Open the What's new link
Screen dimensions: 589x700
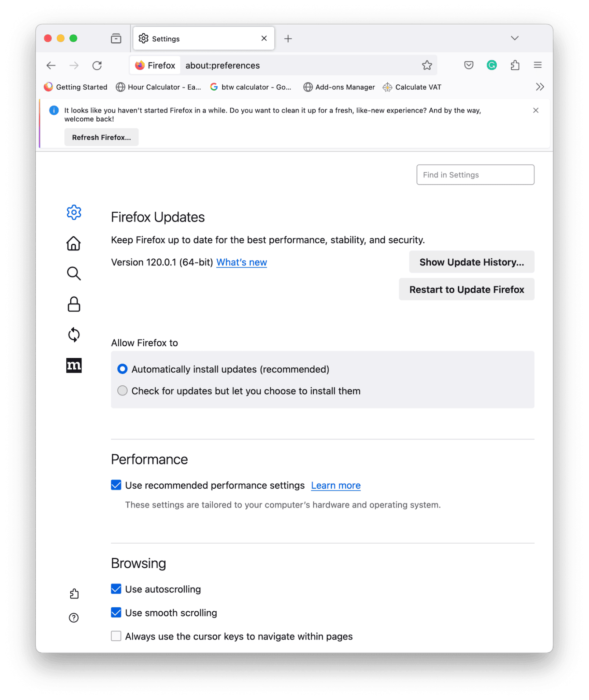241,262
